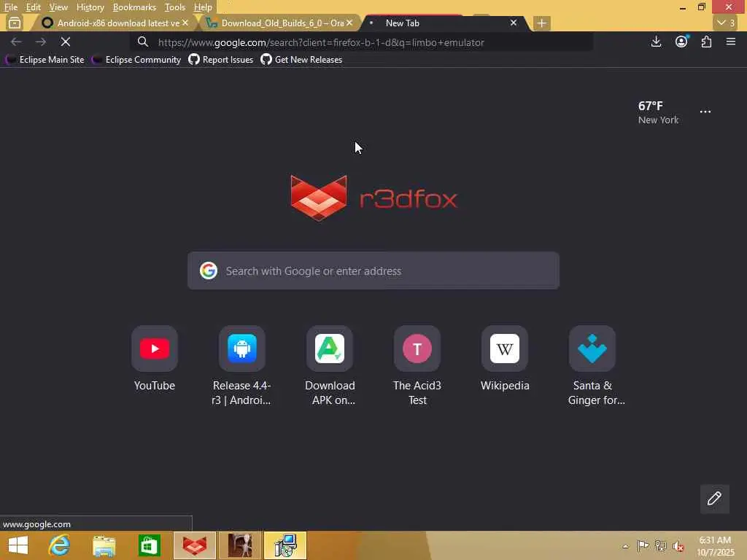Go back with the back arrow

coord(16,42)
